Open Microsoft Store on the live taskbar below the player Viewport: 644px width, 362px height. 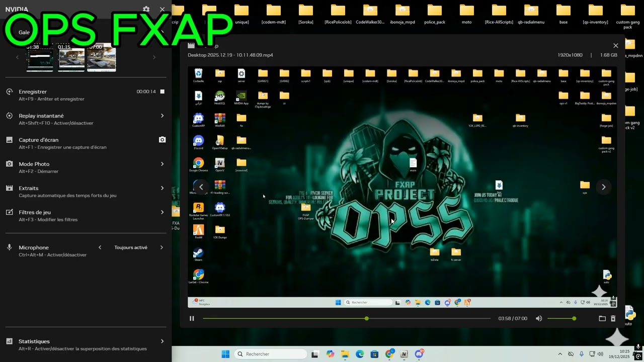pos(374,354)
